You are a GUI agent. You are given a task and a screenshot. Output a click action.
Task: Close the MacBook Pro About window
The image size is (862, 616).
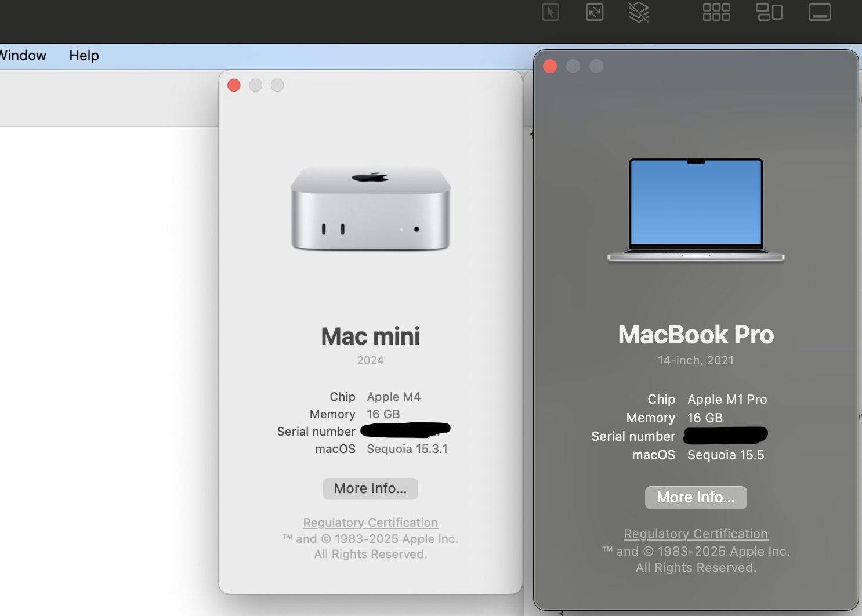coord(550,66)
